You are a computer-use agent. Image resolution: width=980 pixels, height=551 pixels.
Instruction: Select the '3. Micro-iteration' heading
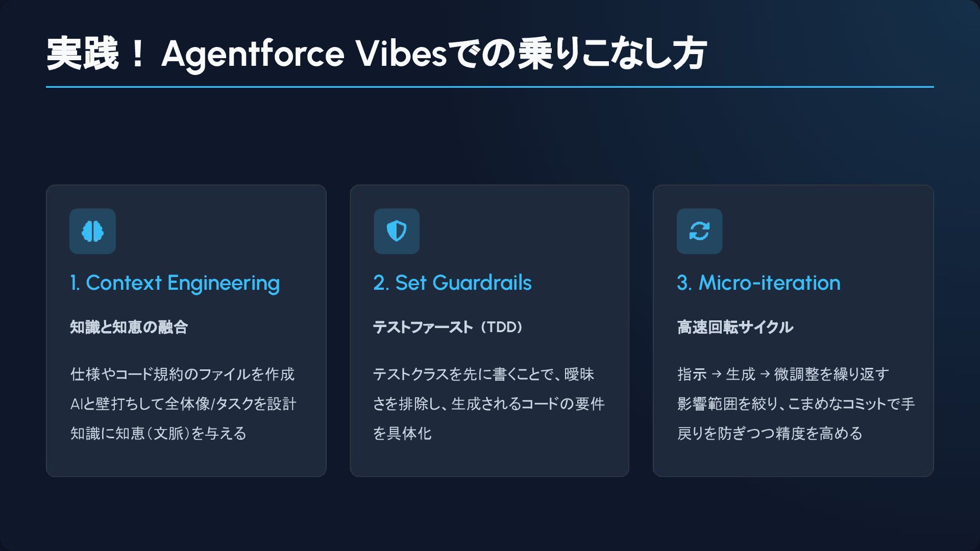point(758,283)
